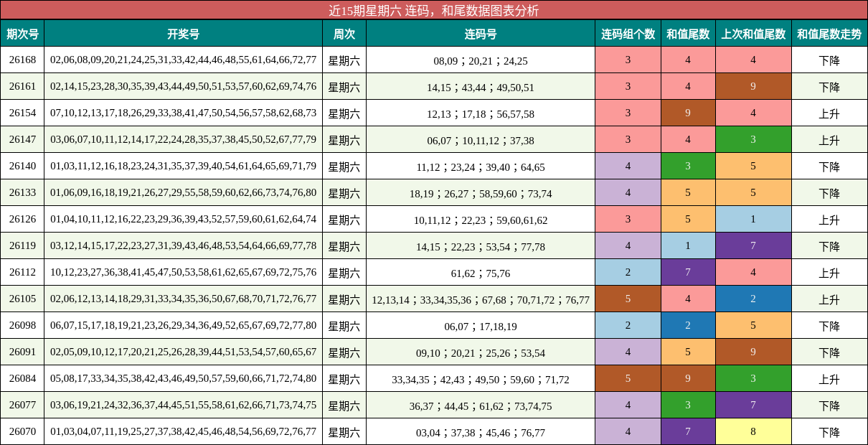Click period number 26140

[22, 166]
